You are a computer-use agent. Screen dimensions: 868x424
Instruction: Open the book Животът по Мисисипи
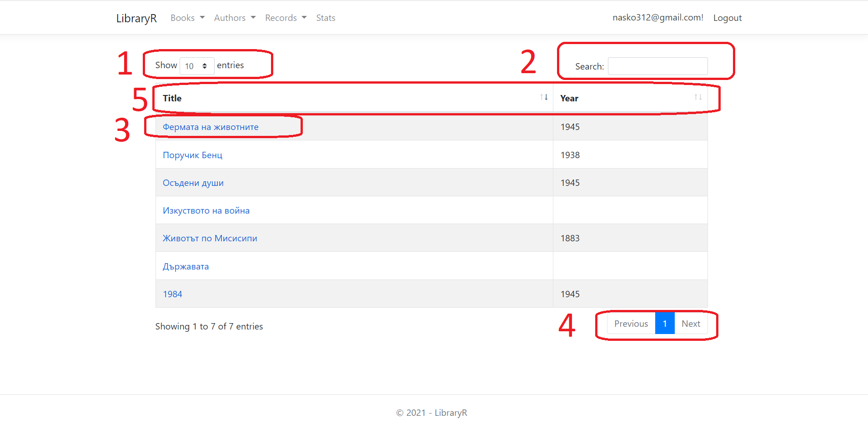pyautogui.click(x=210, y=238)
